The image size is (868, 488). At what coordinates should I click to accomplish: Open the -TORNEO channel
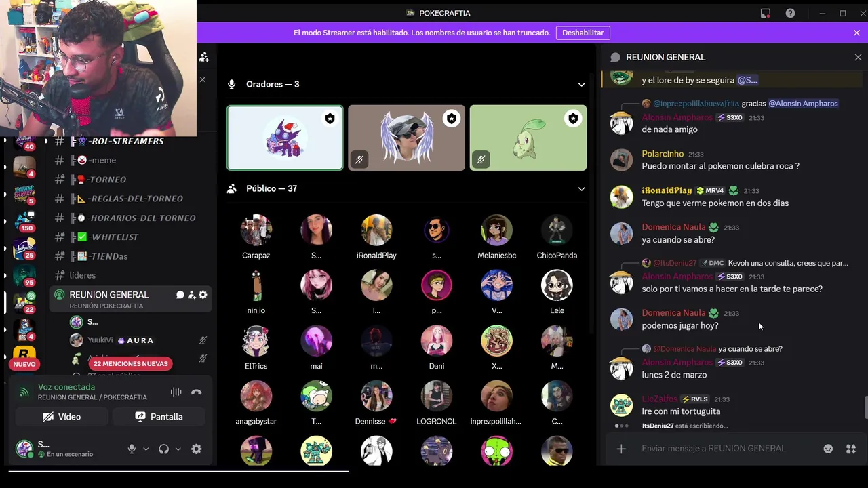[x=129, y=180]
